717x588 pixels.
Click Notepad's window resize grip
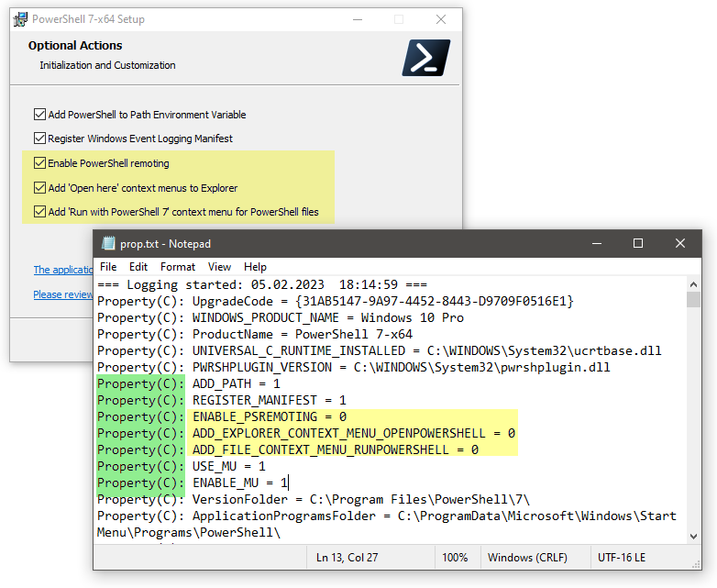coord(697,565)
